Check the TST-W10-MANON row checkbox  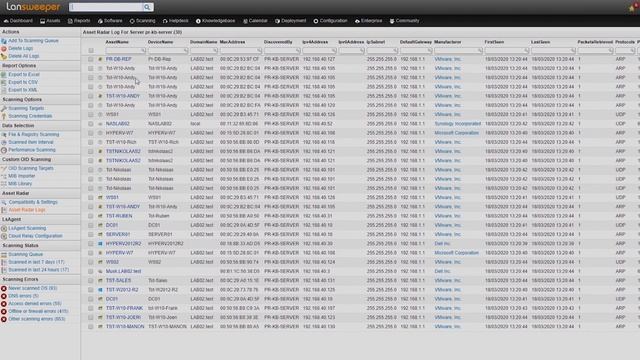(x=91, y=327)
